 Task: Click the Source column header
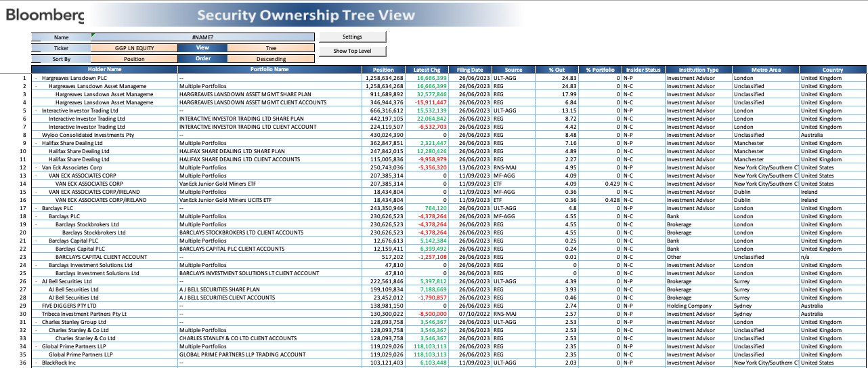pyautogui.click(x=513, y=70)
